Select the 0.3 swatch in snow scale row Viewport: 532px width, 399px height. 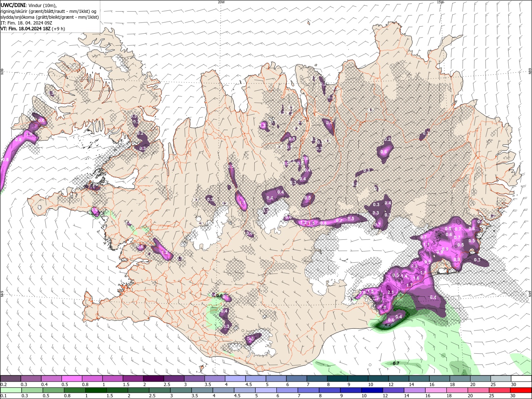click(31, 379)
